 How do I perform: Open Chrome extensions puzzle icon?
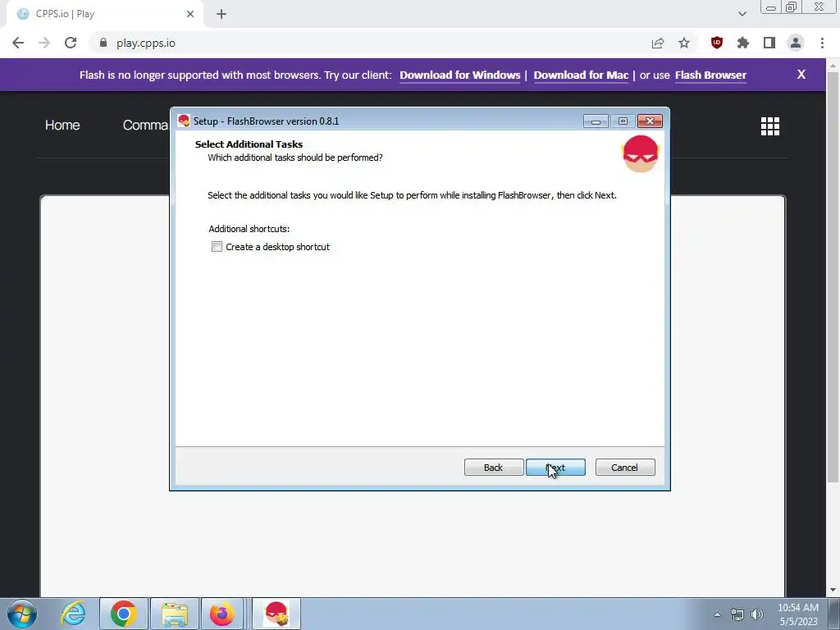(x=743, y=43)
